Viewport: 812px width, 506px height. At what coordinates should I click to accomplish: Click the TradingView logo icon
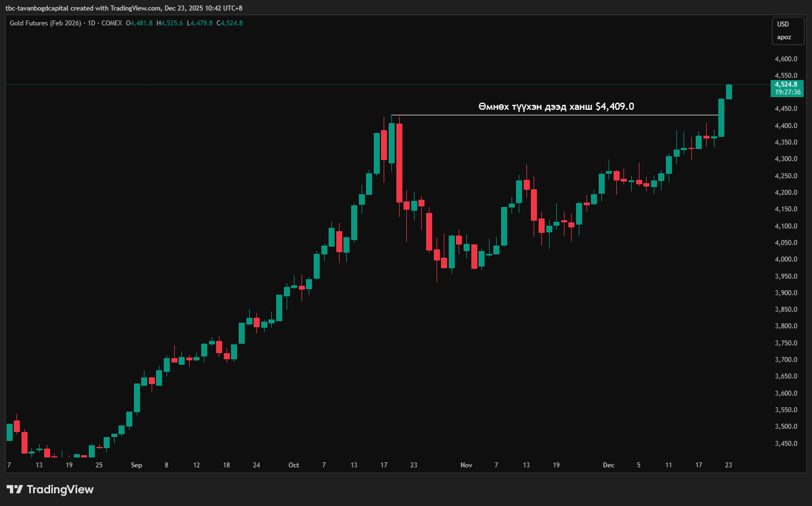click(x=15, y=489)
